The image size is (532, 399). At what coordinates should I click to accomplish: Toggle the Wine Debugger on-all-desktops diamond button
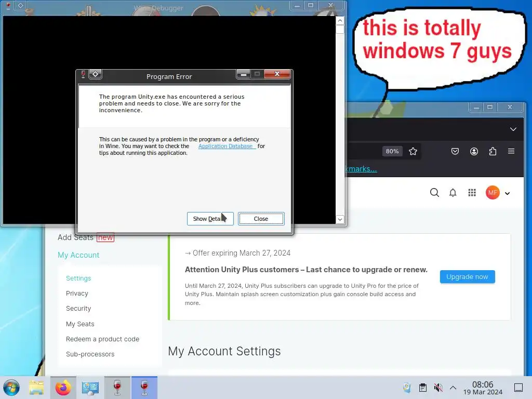pyautogui.click(x=20, y=5)
